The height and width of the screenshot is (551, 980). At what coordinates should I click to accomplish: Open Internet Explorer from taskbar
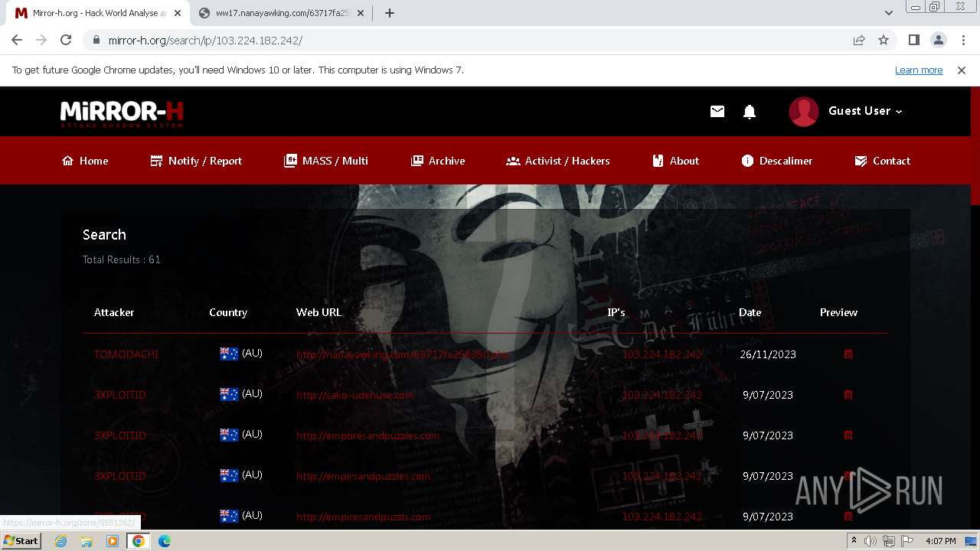[60, 541]
